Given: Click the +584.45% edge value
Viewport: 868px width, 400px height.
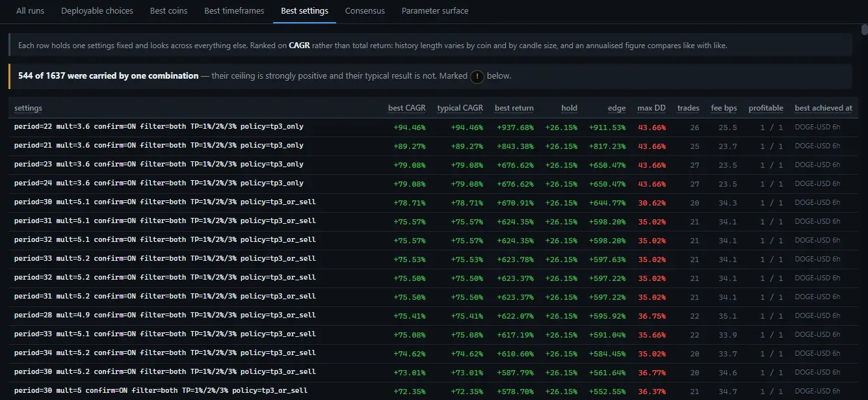Looking at the screenshot, I should pyautogui.click(x=608, y=354).
